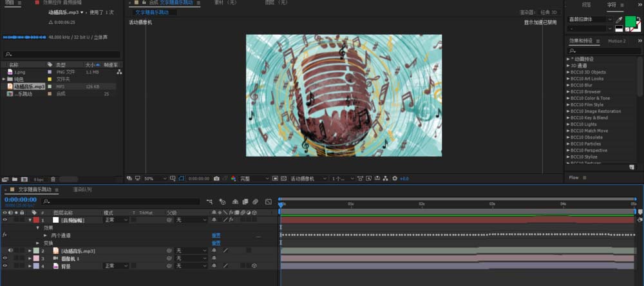Screen dimensions: 644x286
Task: Switch to the Motion 2 panel tab
Action: [x=616, y=41]
